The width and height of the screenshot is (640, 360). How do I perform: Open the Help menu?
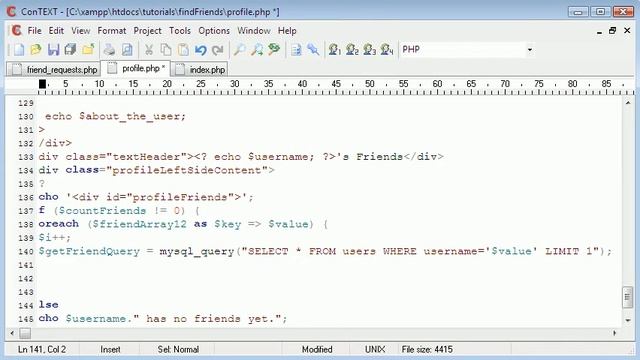point(287,31)
